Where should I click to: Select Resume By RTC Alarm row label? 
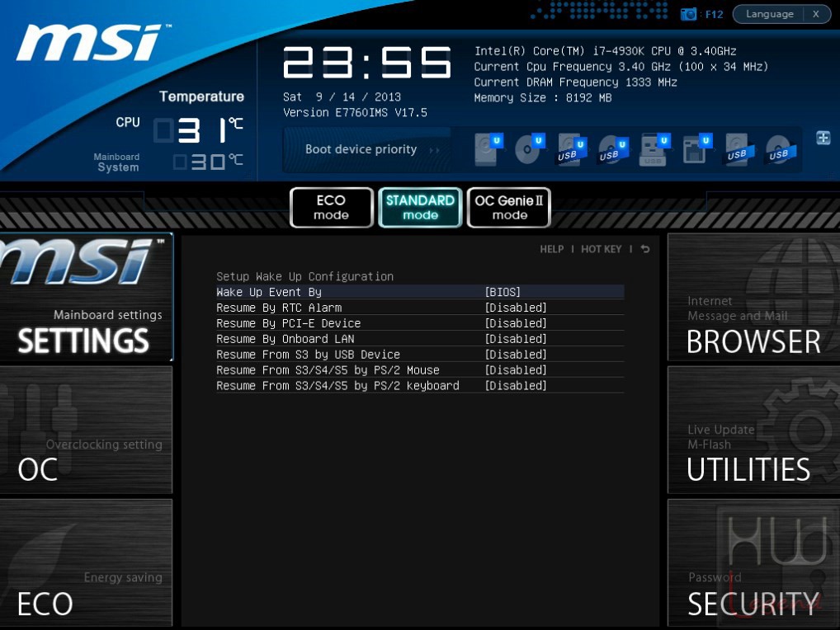coord(279,308)
